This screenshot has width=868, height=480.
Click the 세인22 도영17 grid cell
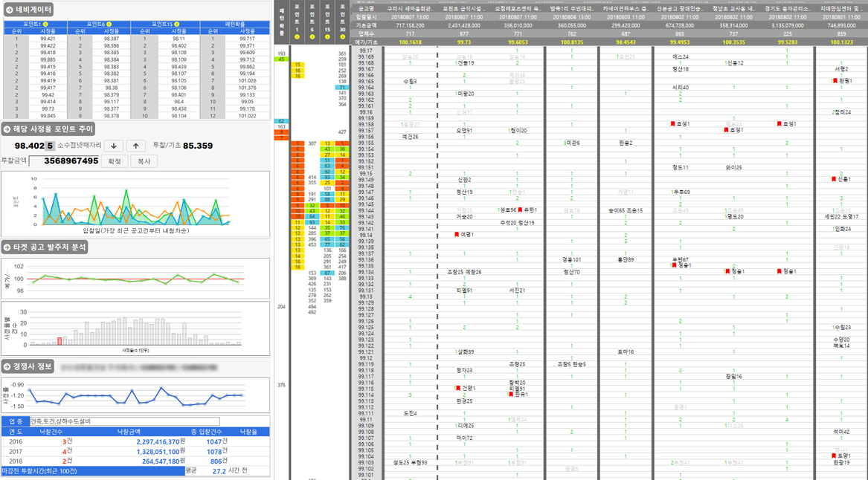click(841, 216)
